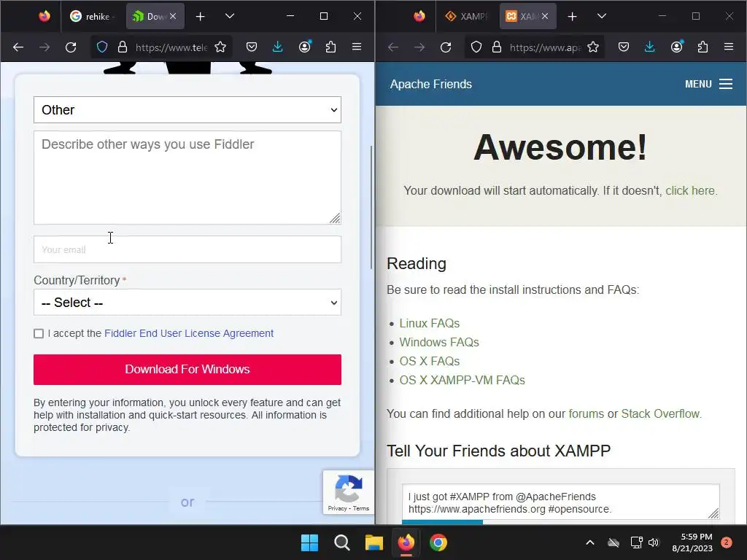Open notification badge on taskbar
This screenshot has height=560, width=747.
click(x=727, y=542)
